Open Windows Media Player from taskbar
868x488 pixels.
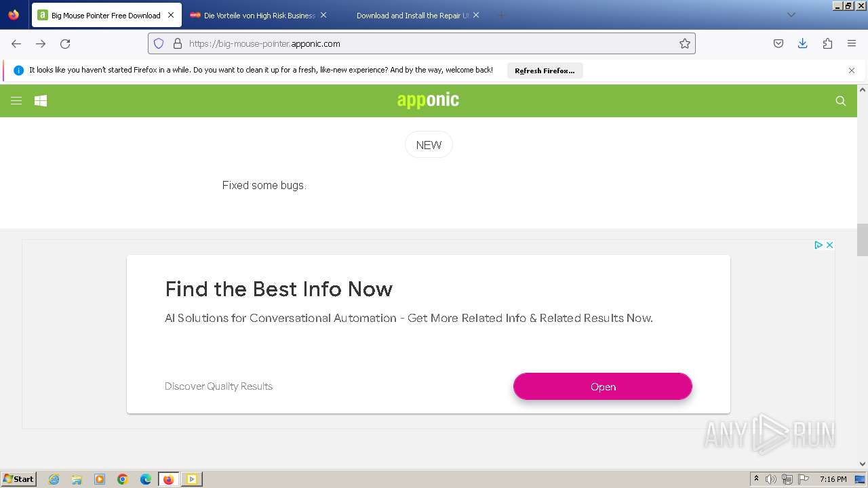(100, 479)
